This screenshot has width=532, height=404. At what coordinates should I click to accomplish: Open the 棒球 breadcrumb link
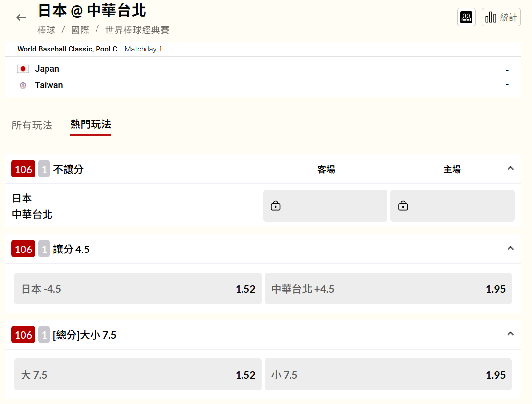[47, 30]
